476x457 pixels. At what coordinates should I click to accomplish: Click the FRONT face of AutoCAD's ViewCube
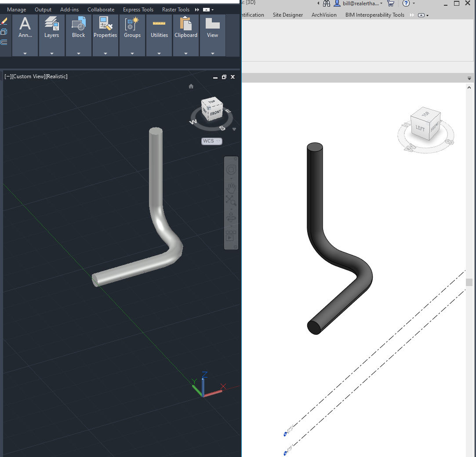(x=215, y=112)
